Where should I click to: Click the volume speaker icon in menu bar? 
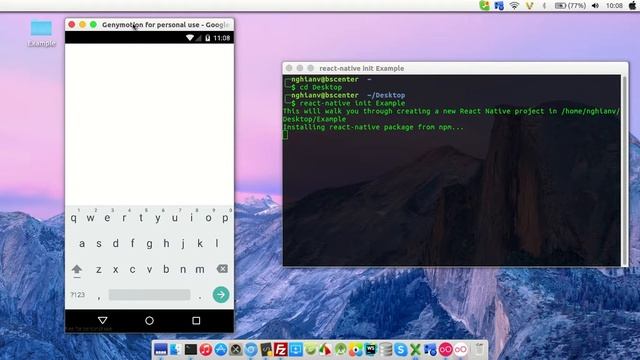(596, 6)
